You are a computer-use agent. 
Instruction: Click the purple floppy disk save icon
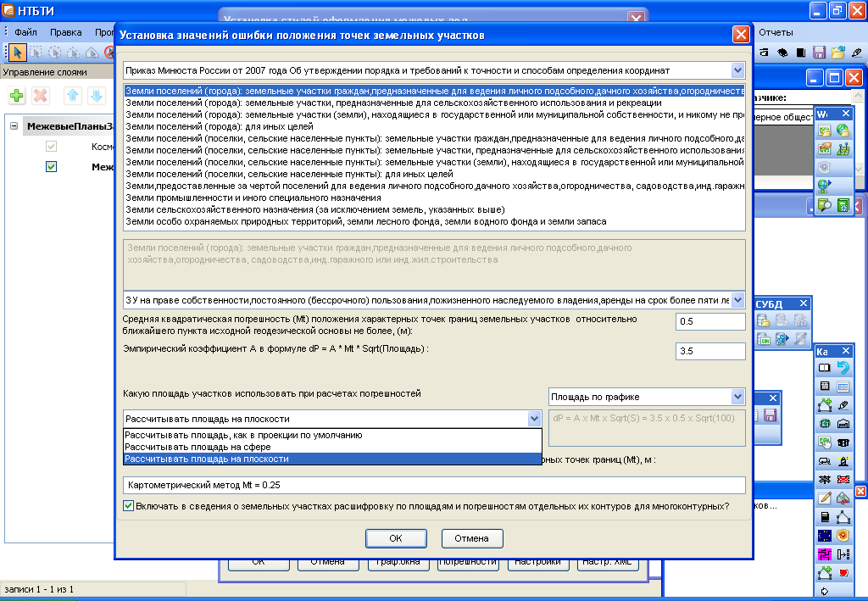[819, 52]
